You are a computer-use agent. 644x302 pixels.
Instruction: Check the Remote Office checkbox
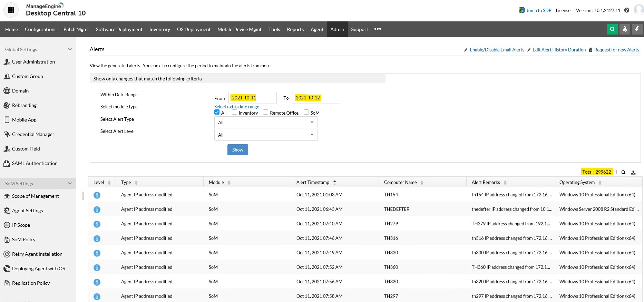tap(266, 112)
